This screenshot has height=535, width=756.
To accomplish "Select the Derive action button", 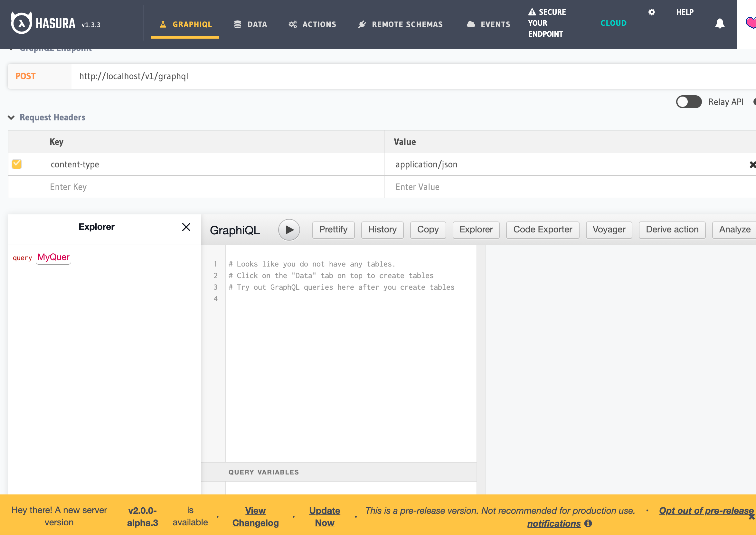I will tap(673, 230).
